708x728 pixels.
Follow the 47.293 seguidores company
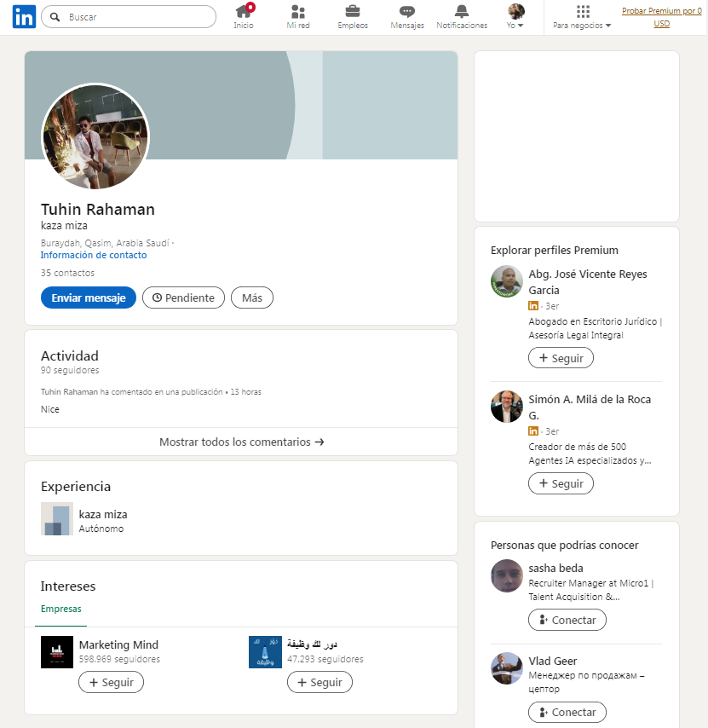point(319,682)
